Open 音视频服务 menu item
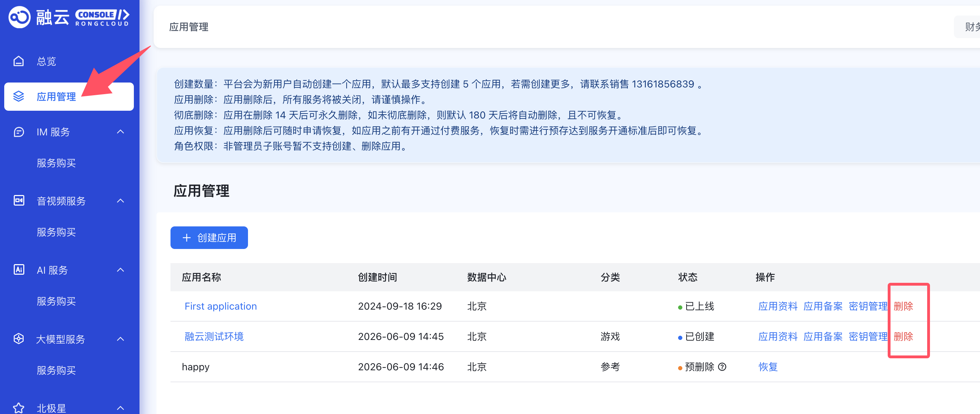Image resolution: width=980 pixels, height=414 pixels. click(x=61, y=201)
